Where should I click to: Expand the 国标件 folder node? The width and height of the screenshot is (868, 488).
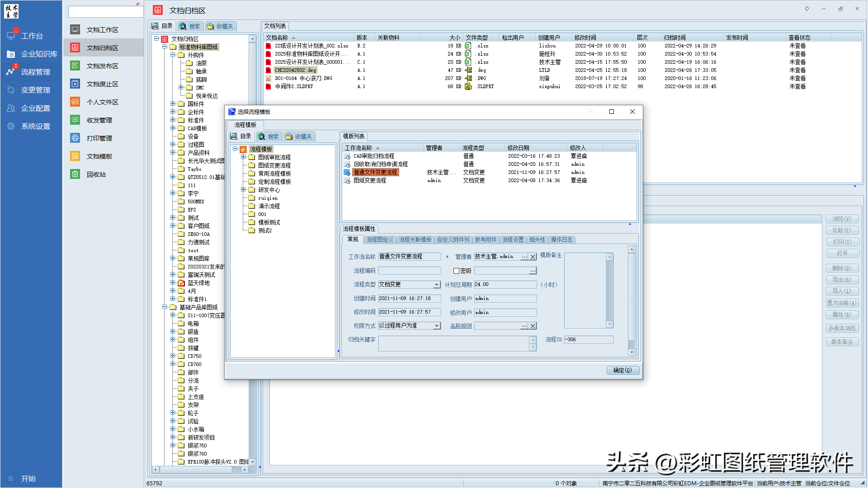pos(173,103)
